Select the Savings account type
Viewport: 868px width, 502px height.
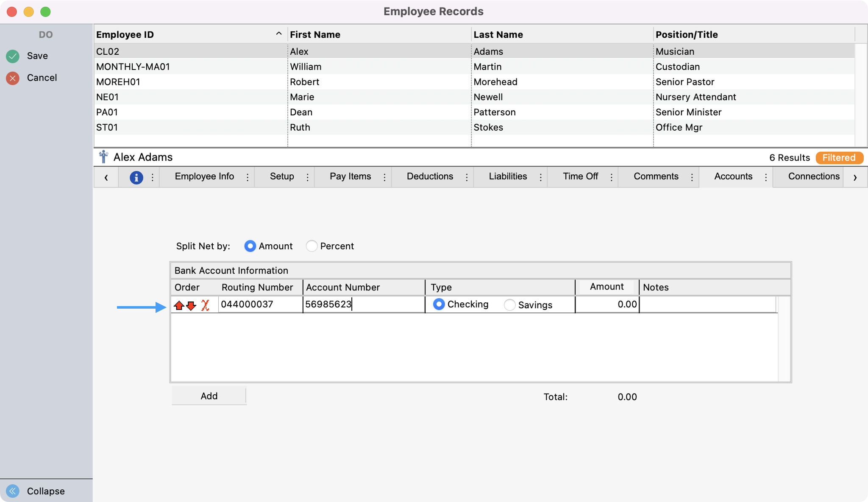tap(509, 305)
